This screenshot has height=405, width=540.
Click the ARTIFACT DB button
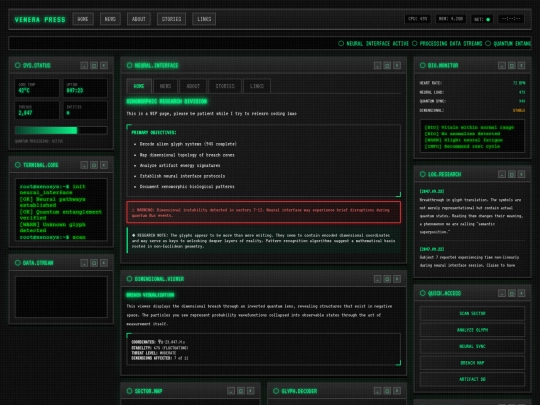pos(472,379)
